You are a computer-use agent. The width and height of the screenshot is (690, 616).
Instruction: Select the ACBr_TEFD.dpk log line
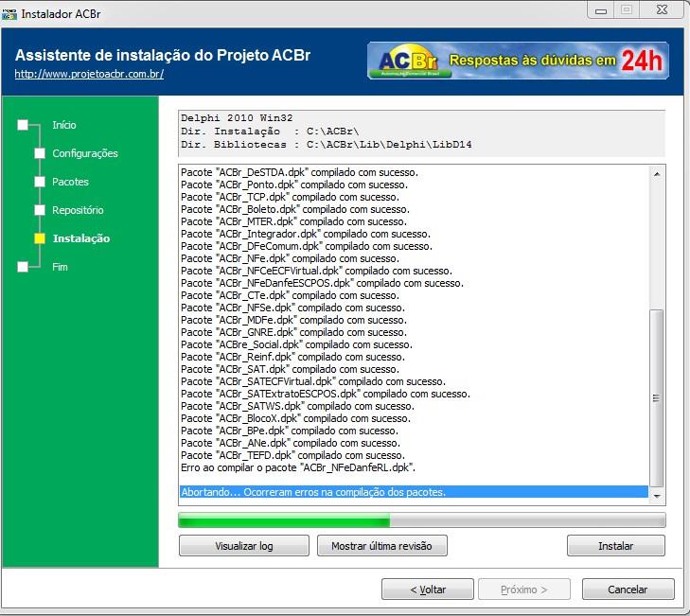coord(292,455)
